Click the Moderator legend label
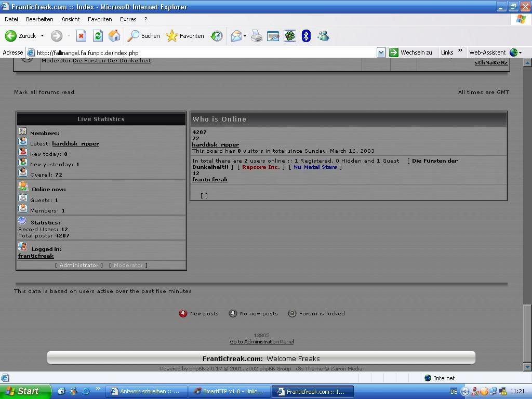 (x=128, y=265)
